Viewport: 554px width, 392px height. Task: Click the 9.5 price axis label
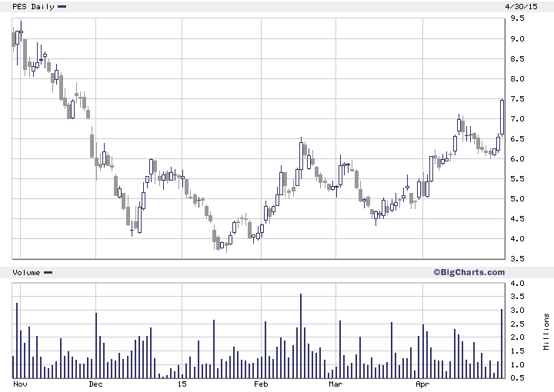click(517, 18)
